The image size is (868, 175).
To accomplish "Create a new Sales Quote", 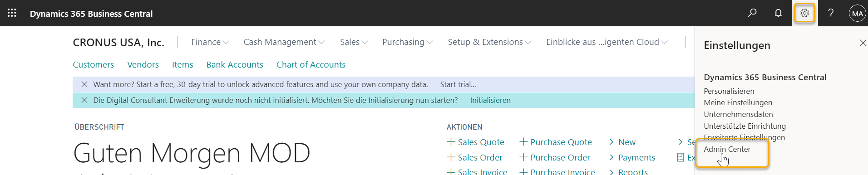I will (475, 142).
